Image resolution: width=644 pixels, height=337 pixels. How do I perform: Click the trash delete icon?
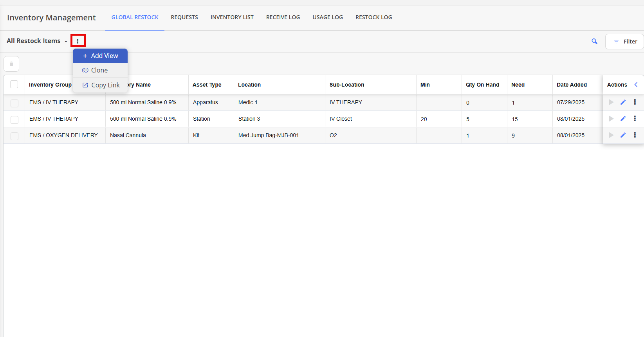coord(11,64)
